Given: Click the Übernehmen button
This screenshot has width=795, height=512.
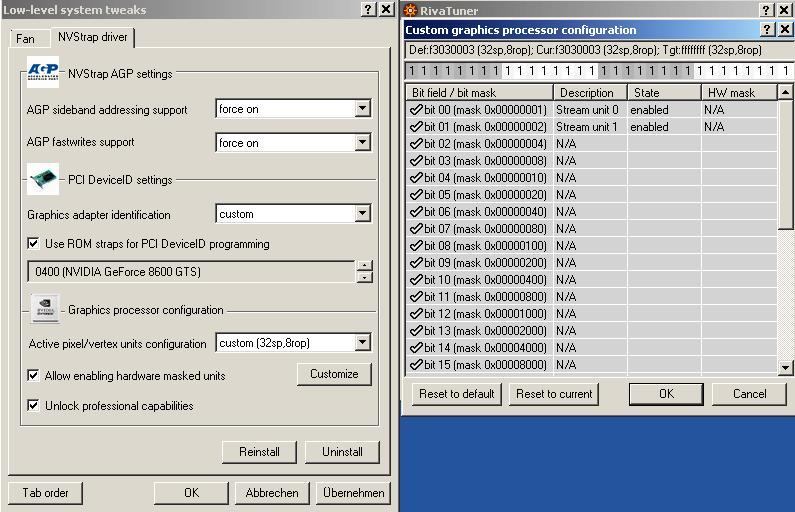Looking at the screenshot, I should click(x=353, y=493).
